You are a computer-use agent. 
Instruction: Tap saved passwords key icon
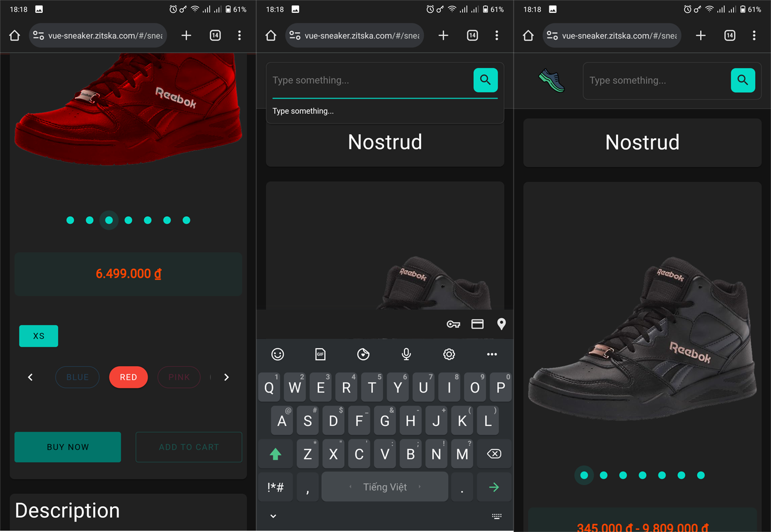pos(453,324)
